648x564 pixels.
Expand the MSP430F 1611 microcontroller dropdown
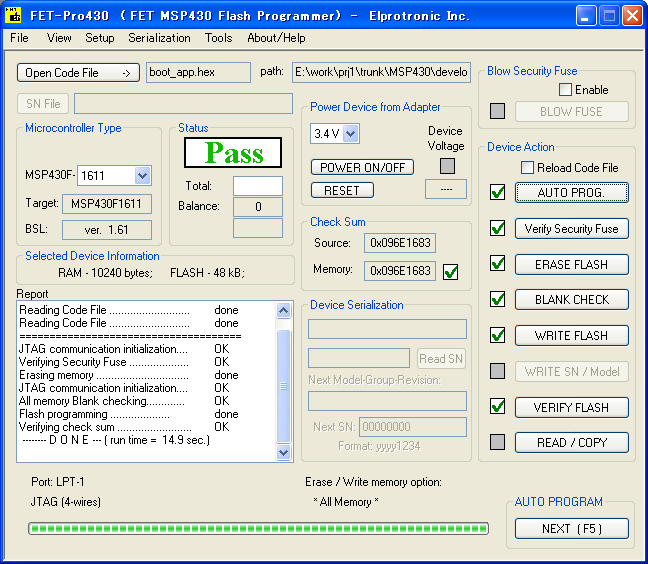click(142, 176)
